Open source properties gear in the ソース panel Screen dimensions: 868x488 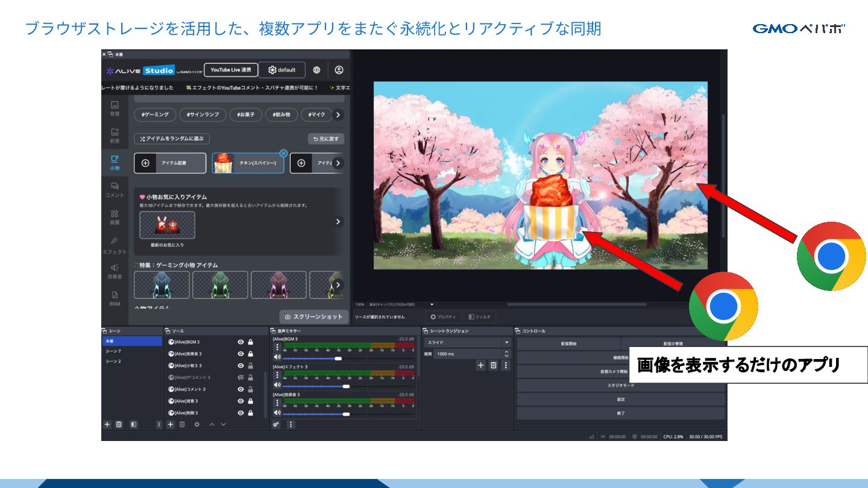pyautogui.click(x=197, y=424)
